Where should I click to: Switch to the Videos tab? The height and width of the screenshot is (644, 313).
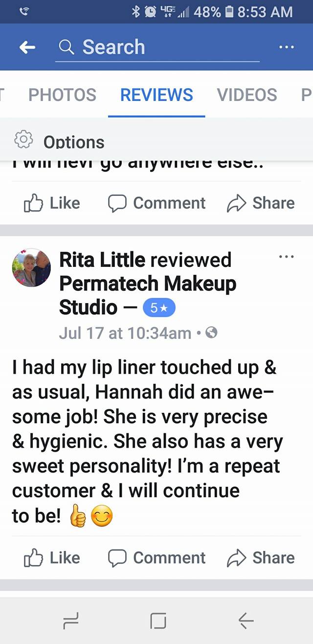point(246,95)
